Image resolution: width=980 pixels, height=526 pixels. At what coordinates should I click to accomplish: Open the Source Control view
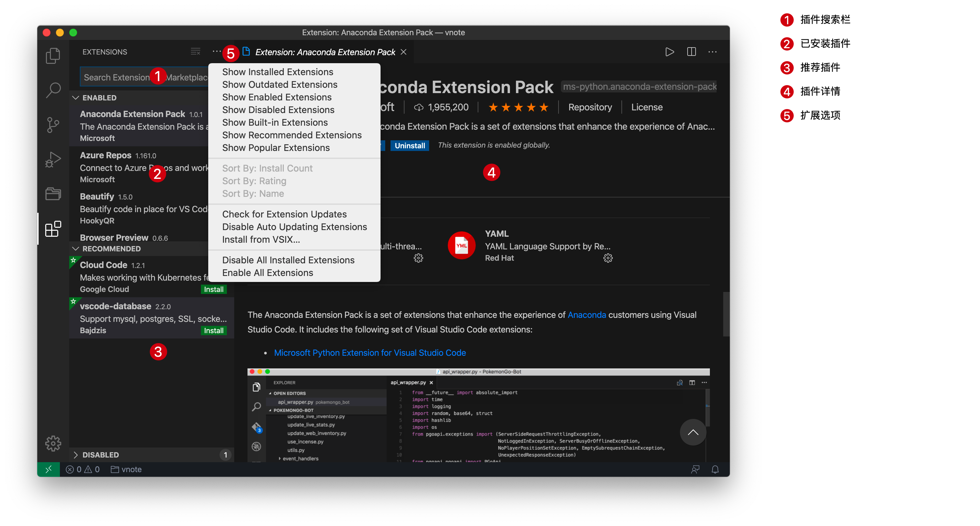point(53,124)
